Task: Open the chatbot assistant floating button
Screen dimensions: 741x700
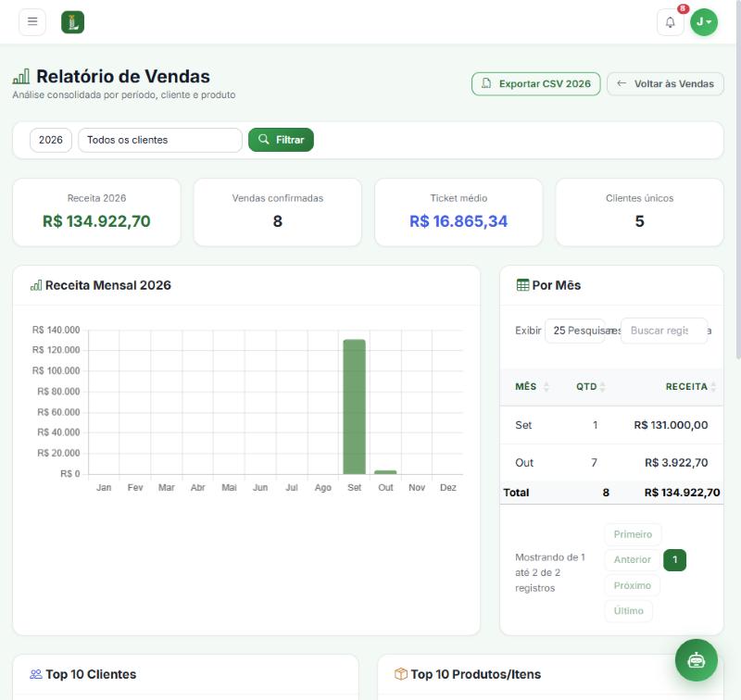Action: click(697, 660)
